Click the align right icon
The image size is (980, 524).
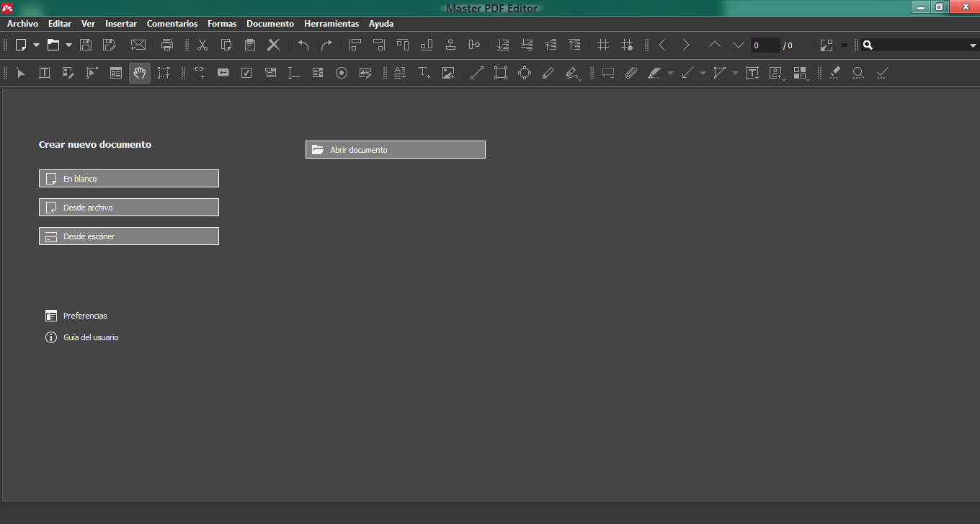click(379, 45)
